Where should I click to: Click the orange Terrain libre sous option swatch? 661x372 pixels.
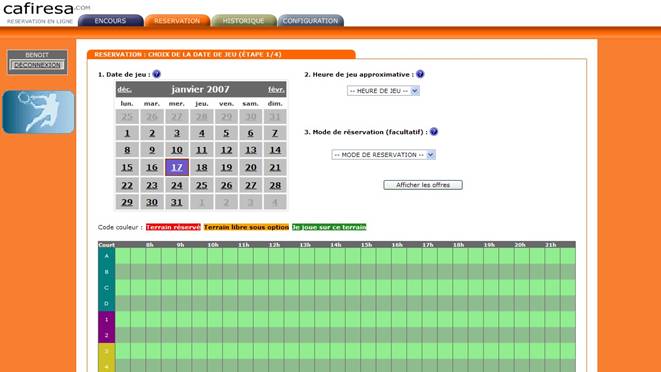tap(246, 227)
